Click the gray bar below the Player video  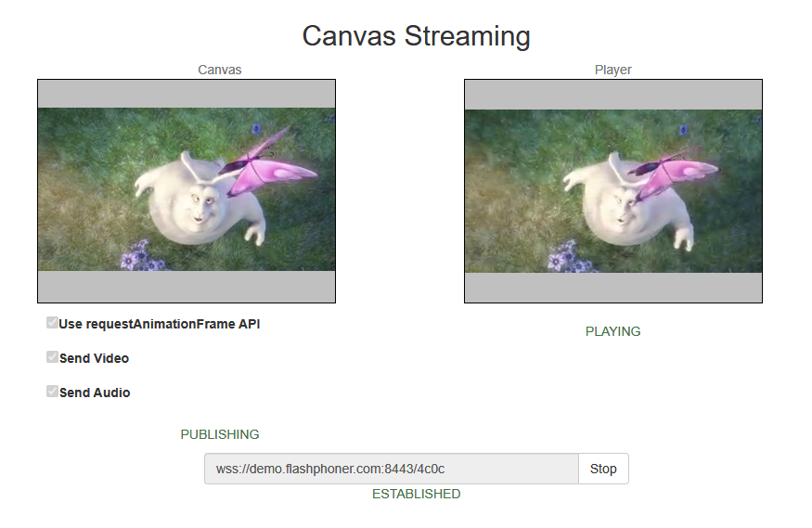(x=612, y=288)
